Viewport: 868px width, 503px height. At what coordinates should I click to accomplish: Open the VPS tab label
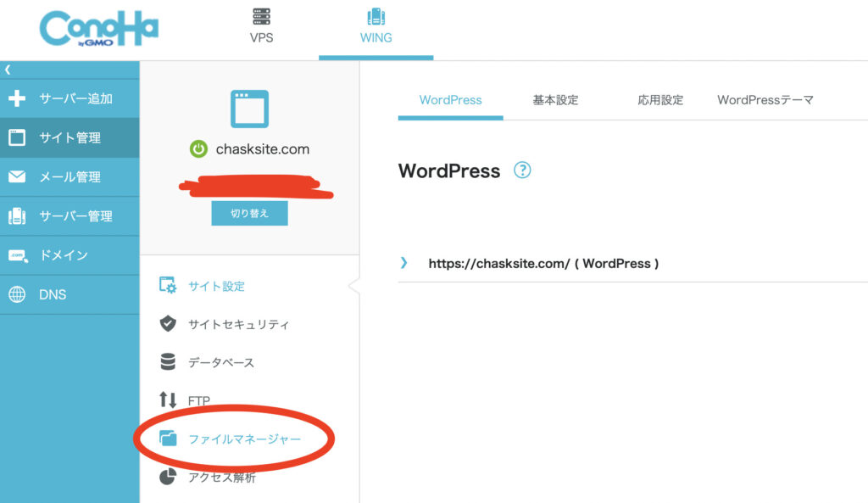[261, 37]
